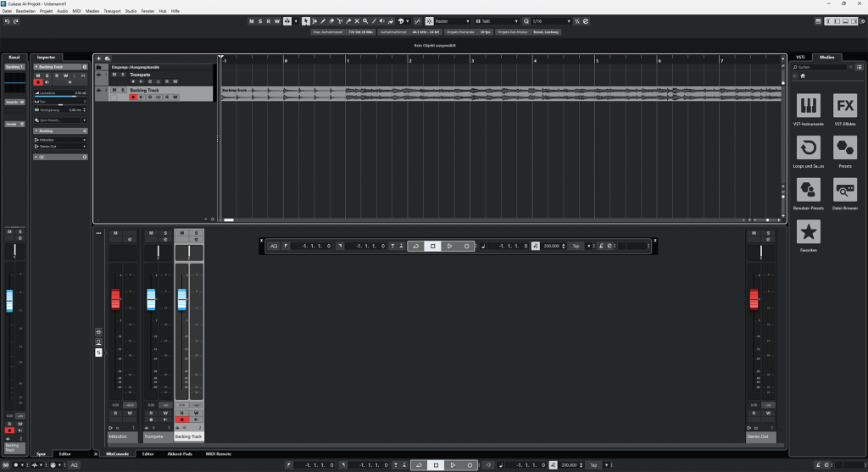Select the Mute X tool
Image resolution: width=868 pixels, height=472 pixels.
[x=357, y=21]
